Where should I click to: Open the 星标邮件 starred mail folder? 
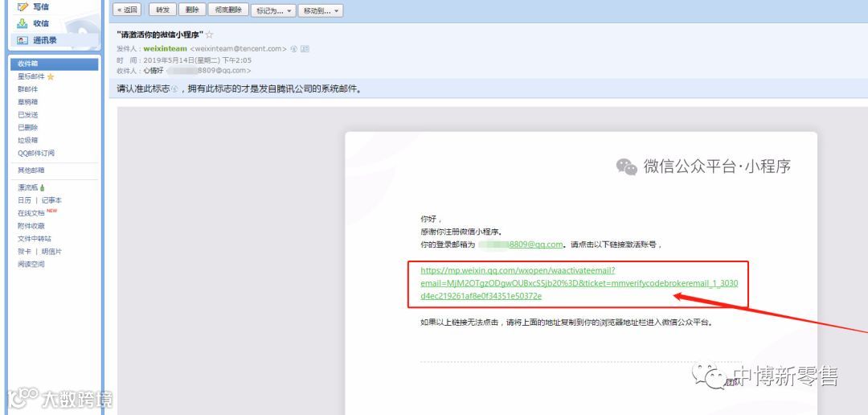(x=31, y=76)
